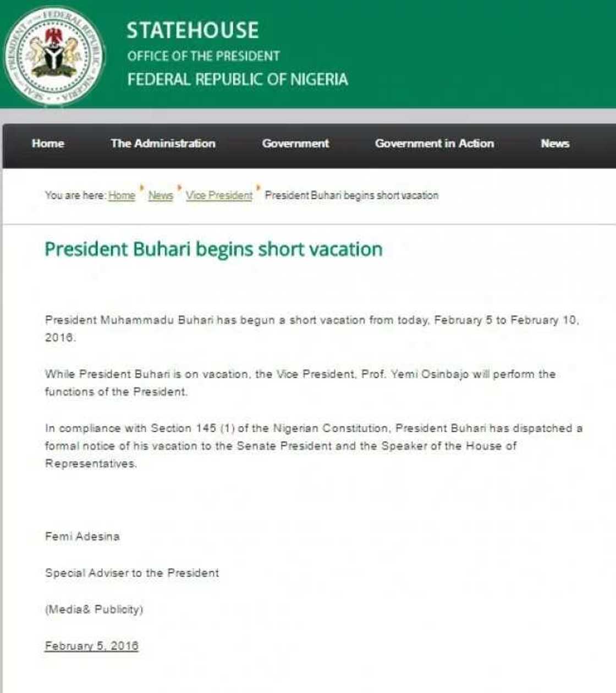Click the breadcrumb arrow after News

point(179,192)
